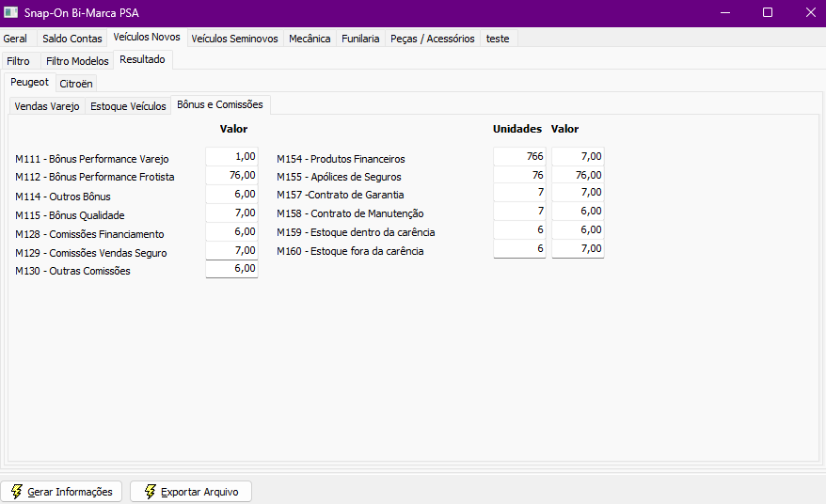Select the Citroën brand tab

click(76, 84)
